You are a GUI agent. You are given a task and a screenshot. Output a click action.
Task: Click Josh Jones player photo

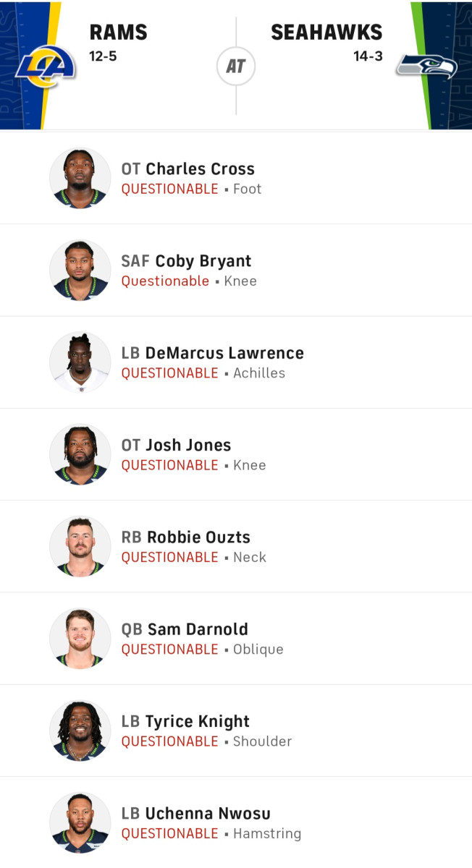[80, 454]
